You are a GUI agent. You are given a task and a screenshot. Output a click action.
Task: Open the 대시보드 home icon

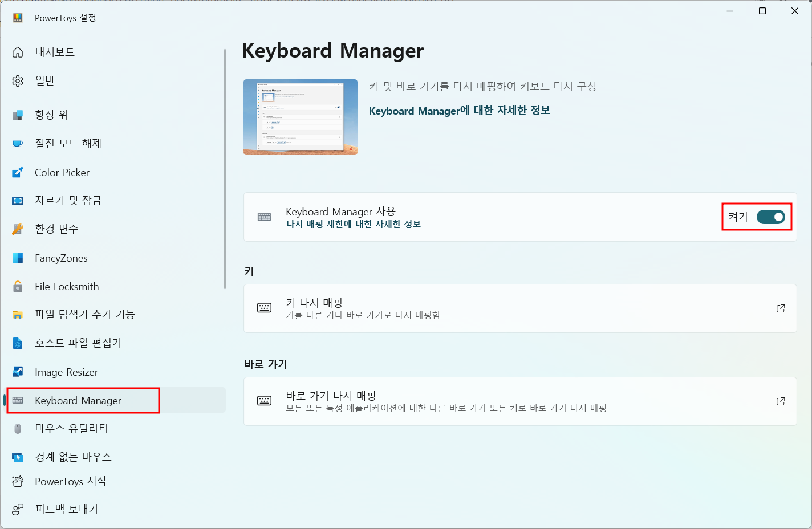tap(18, 52)
